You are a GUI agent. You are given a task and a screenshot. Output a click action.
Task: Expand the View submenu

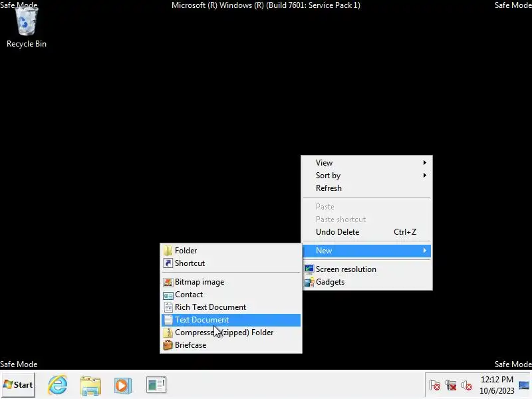coord(367,163)
